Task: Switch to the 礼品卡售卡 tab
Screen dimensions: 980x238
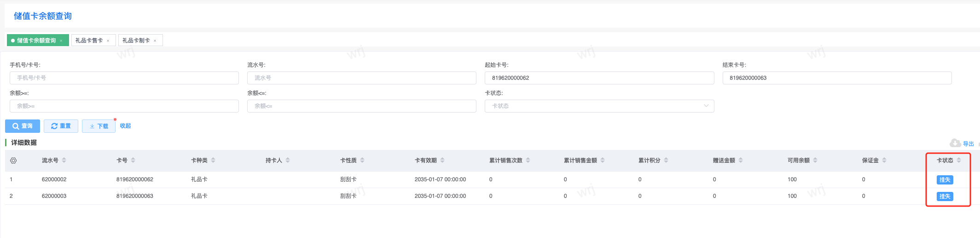Action: tap(89, 41)
